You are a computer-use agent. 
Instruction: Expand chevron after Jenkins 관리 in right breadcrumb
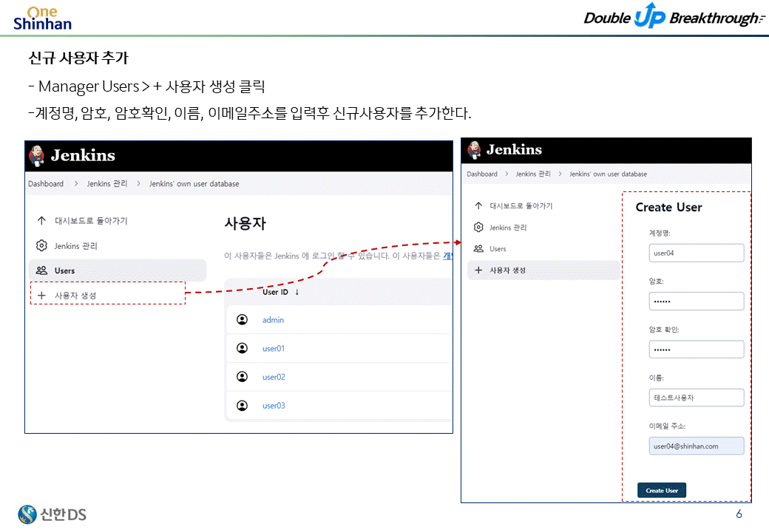pos(560,174)
